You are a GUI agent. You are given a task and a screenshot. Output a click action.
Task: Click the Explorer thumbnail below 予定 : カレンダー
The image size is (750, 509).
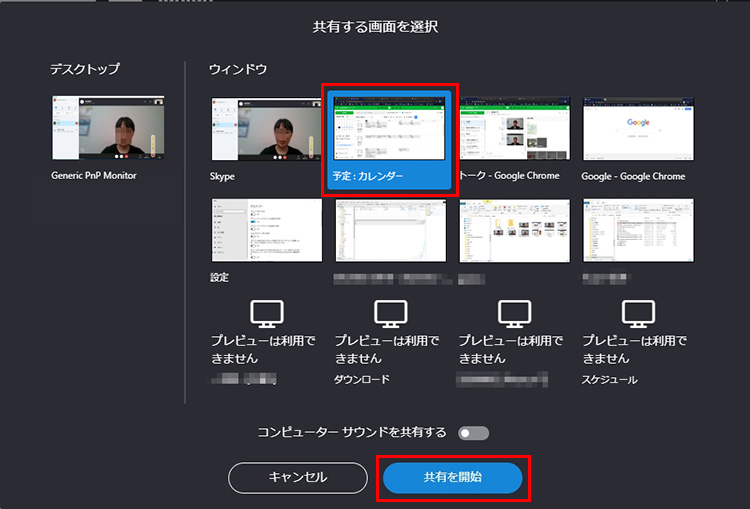[390, 230]
